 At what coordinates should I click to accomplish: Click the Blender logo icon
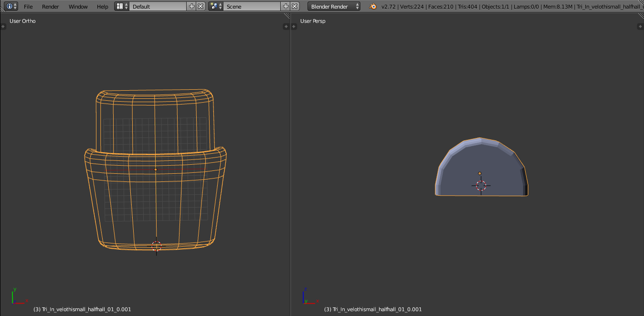[x=373, y=7]
